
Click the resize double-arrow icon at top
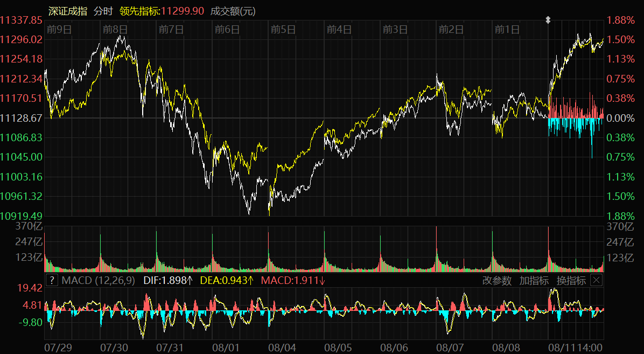[548, 20]
